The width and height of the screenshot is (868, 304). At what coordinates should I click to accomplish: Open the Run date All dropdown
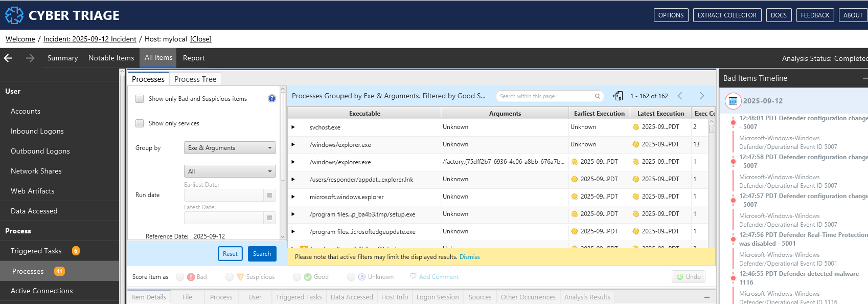pos(230,171)
